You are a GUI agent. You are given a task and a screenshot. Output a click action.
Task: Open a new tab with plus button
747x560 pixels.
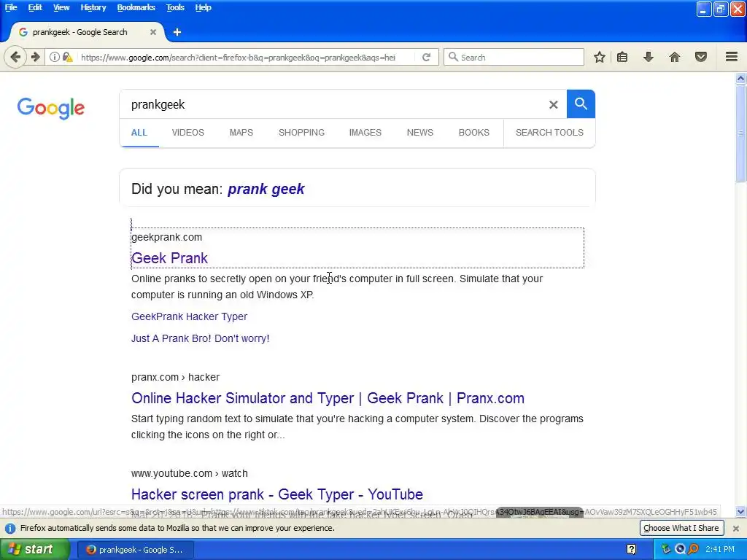click(177, 32)
